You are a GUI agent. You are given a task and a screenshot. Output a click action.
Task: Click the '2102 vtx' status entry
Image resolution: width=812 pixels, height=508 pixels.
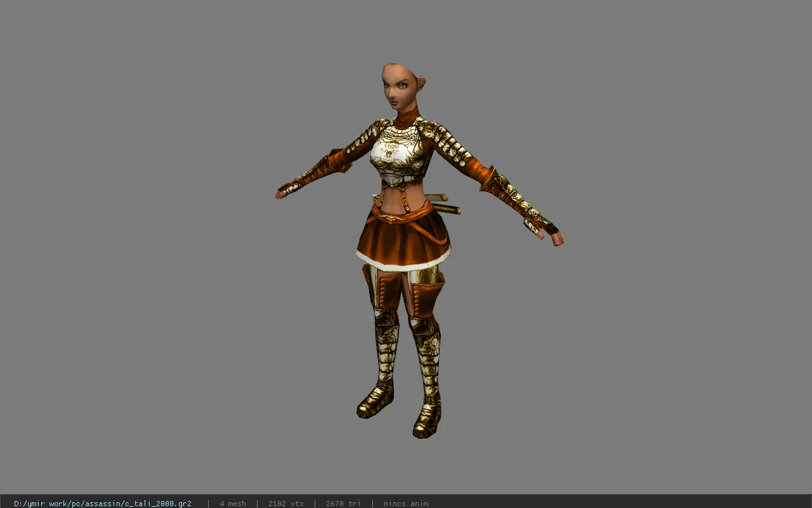click(286, 504)
